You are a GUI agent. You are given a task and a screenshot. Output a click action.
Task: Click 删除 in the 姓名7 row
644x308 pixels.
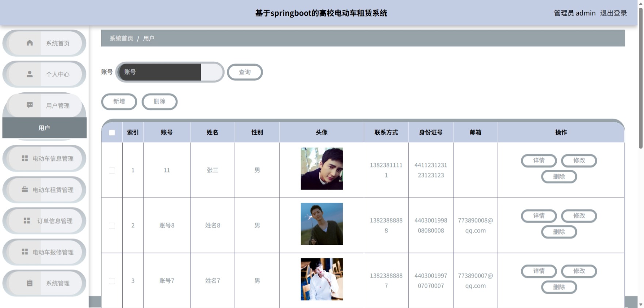[559, 287]
